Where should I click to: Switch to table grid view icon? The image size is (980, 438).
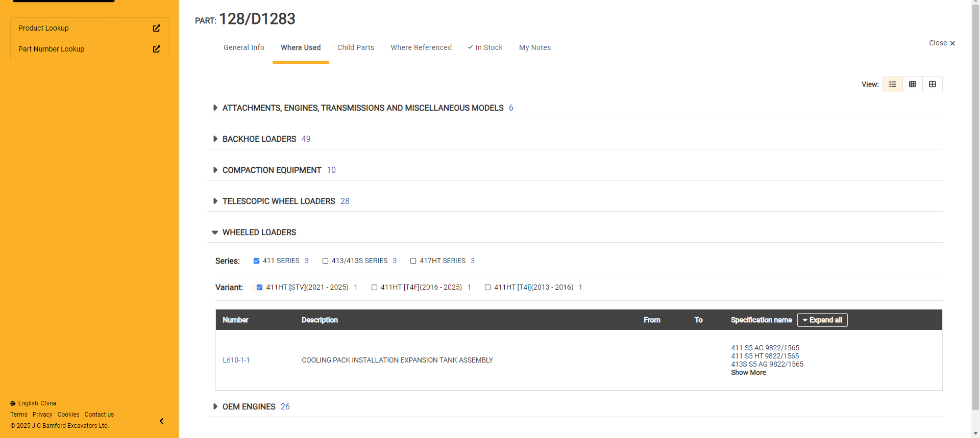913,84
